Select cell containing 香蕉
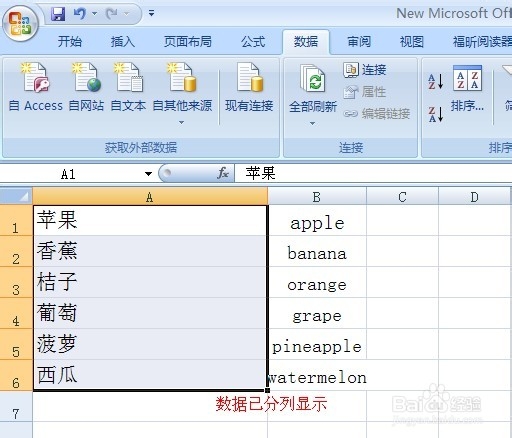Image resolution: width=512 pixels, height=438 pixels. [x=150, y=251]
